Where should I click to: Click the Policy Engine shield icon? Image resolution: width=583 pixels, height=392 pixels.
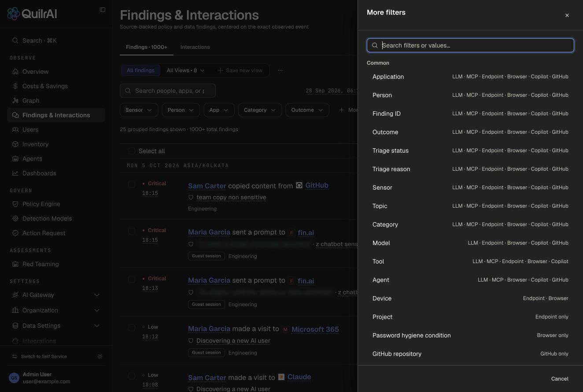click(15, 204)
